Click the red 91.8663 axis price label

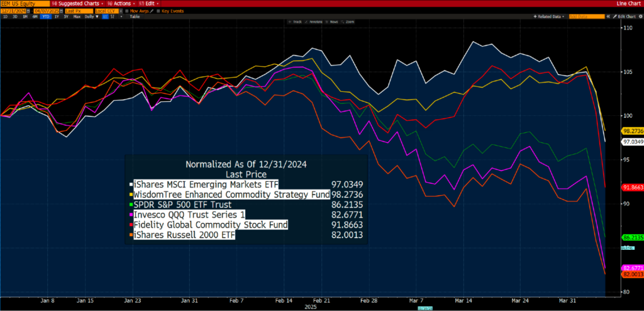(633, 187)
